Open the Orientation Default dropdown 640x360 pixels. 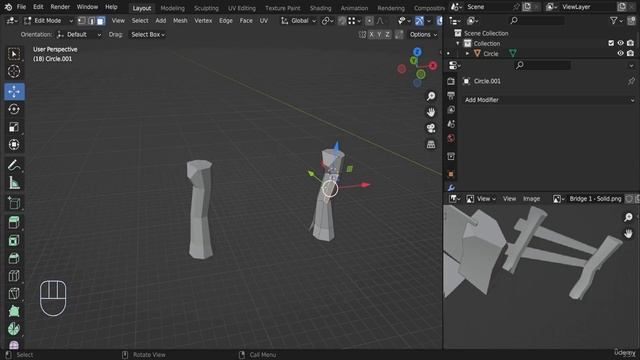(79, 35)
